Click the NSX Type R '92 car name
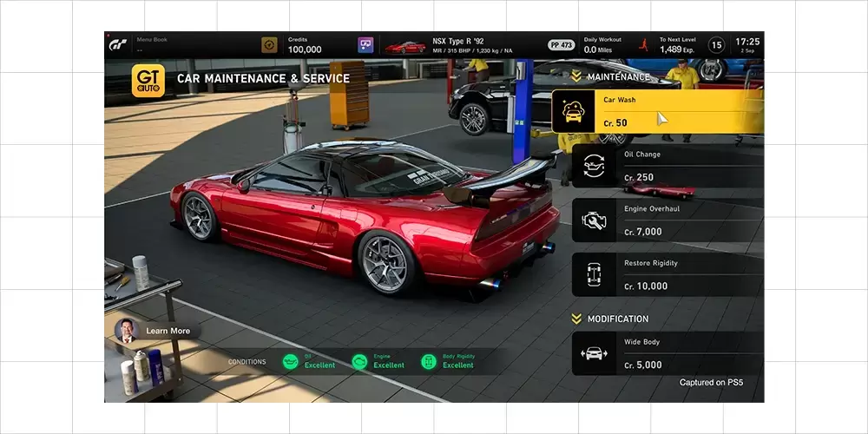The width and height of the screenshot is (868, 434). click(457, 42)
